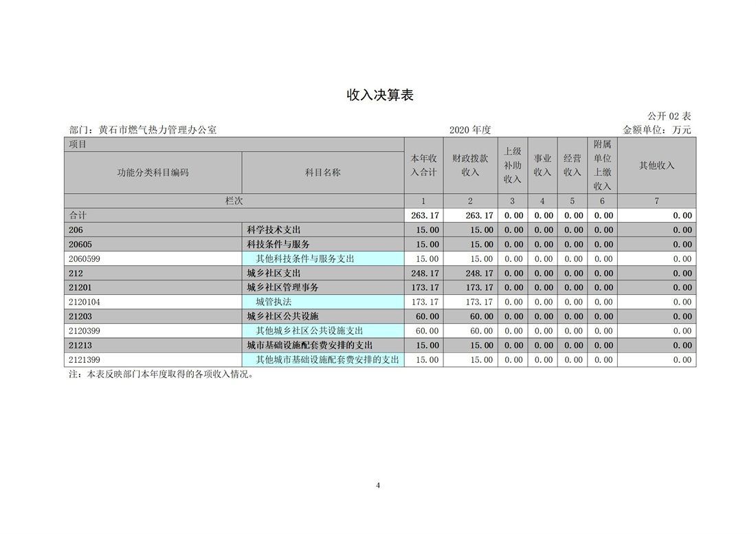Click the highlighted 城管执法 cell

(x=323, y=302)
